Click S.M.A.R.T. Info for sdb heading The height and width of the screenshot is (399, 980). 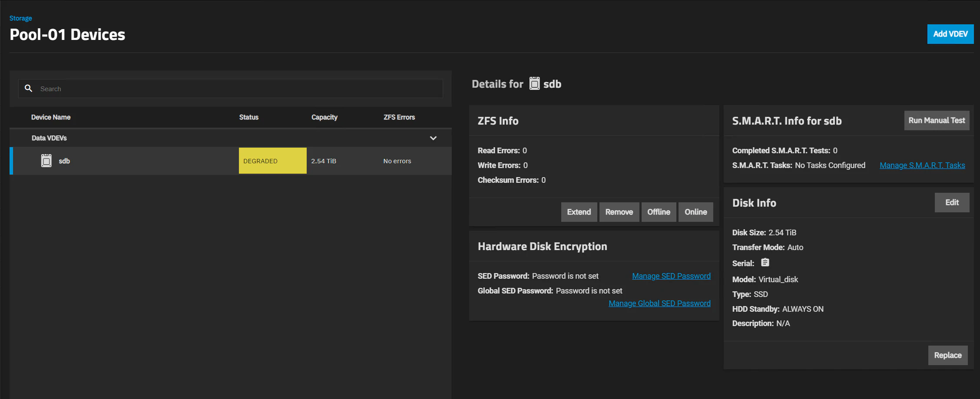(x=787, y=121)
